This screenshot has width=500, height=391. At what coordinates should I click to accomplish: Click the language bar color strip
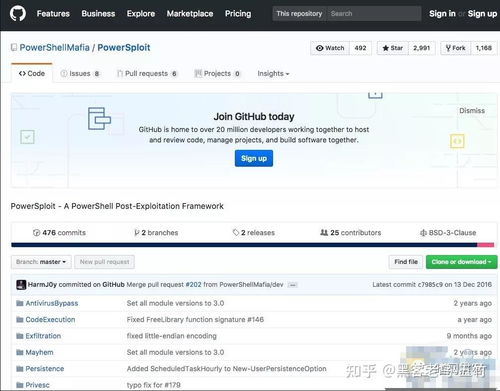point(252,245)
